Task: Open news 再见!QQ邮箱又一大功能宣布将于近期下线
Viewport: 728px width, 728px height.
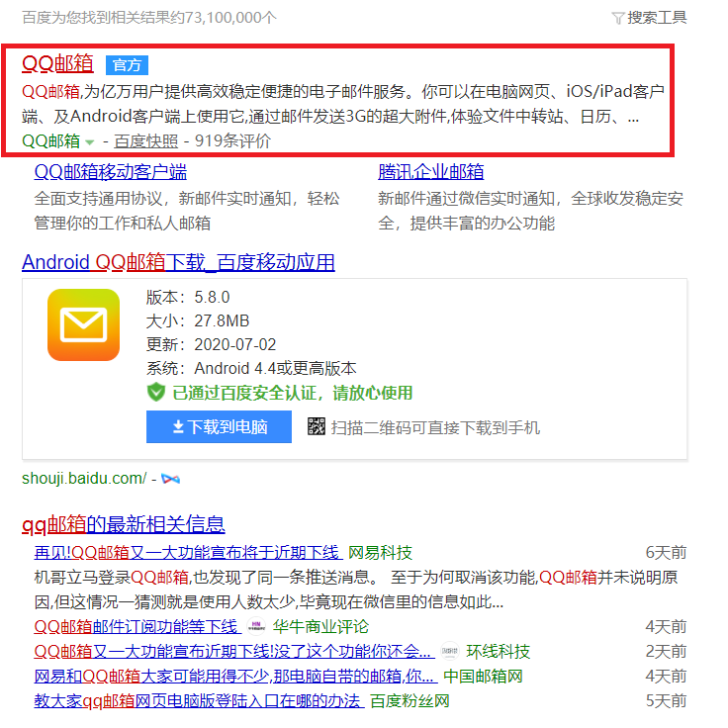Action: (x=189, y=553)
